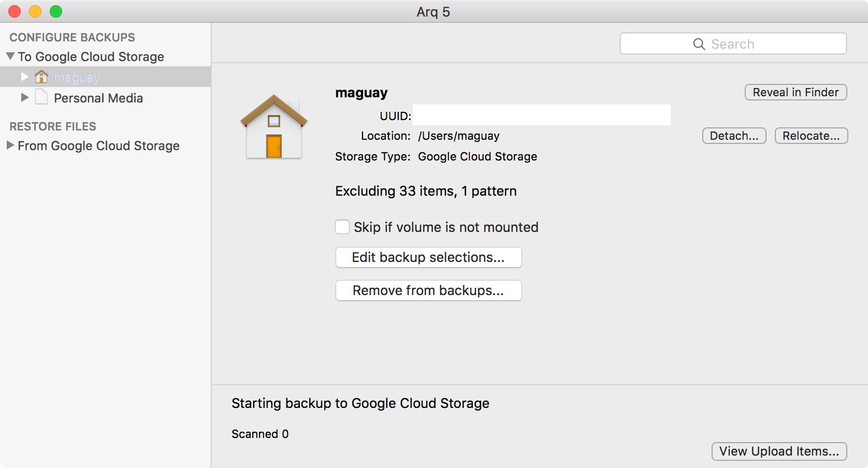Select the maguay backup folder row
Image resolution: width=868 pixels, height=468 pixels.
point(106,77)
